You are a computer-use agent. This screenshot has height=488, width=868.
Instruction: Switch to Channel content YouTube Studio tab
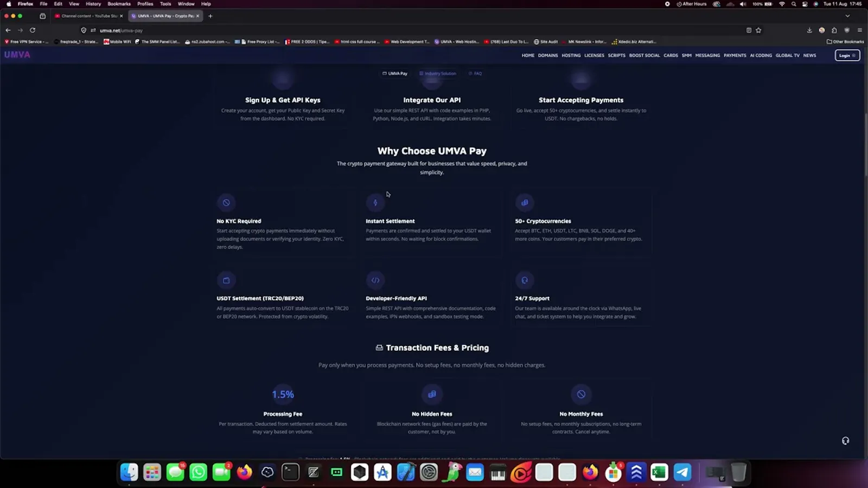[90, 16]
